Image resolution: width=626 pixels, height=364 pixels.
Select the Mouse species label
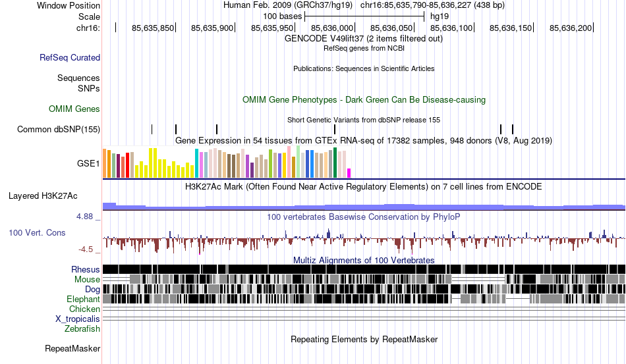87,280
